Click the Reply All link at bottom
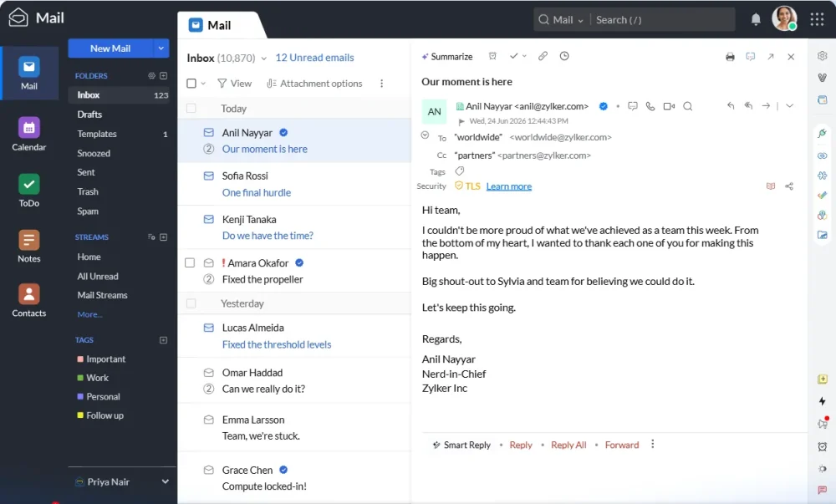Viewport: 836px width, 504px height. (568, 445)
